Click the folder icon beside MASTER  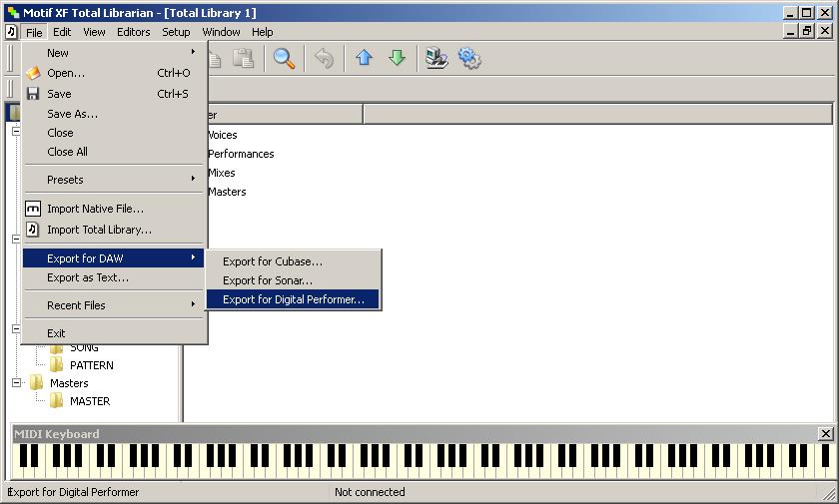click(56, 401)
